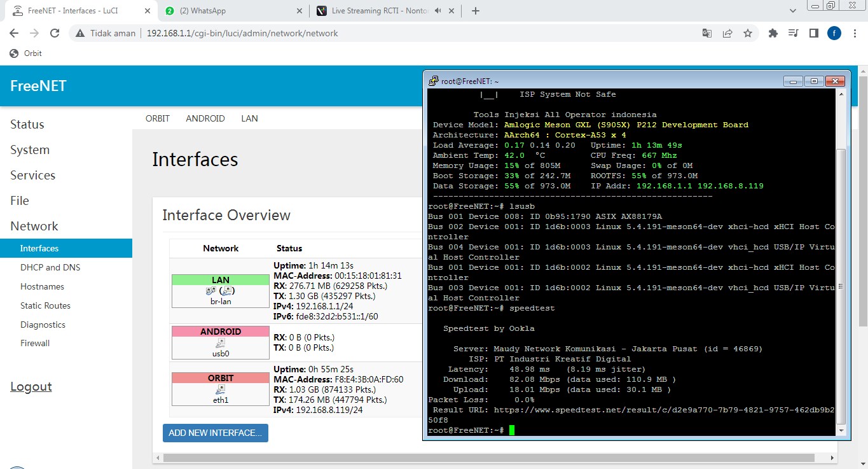Open Chrome three-dot menu
Viewport: 868px width, 469px height.
point(855,33)
